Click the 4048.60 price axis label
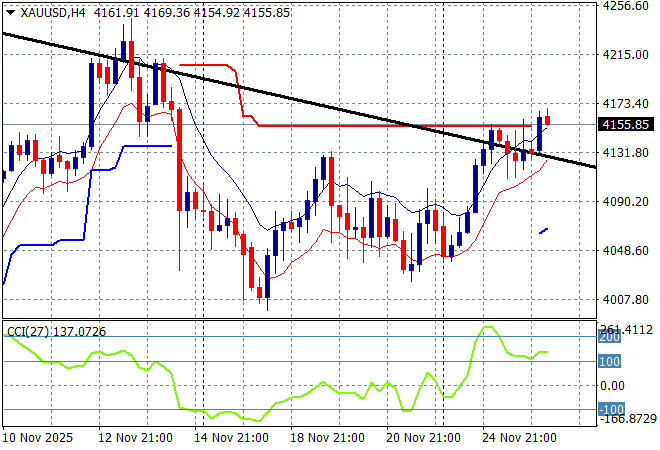This screenshot has width=660, height=450. pos(625,250)
